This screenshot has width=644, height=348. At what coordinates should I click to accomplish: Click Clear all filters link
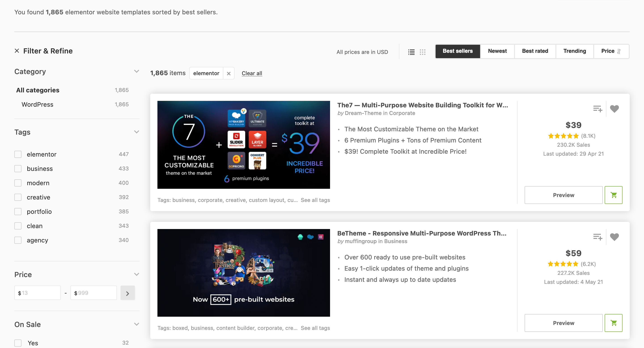252,73
